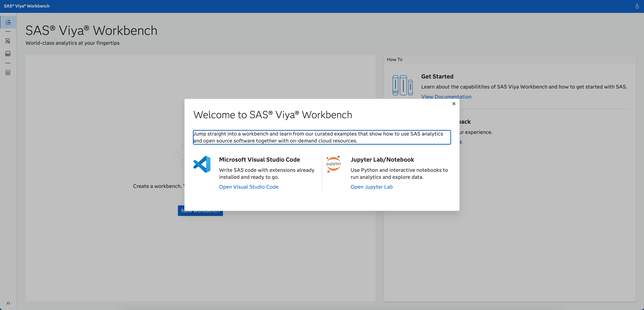Click the Visual Studio Code logo
This screenshot has width=644, height=310.
(202, 164)
